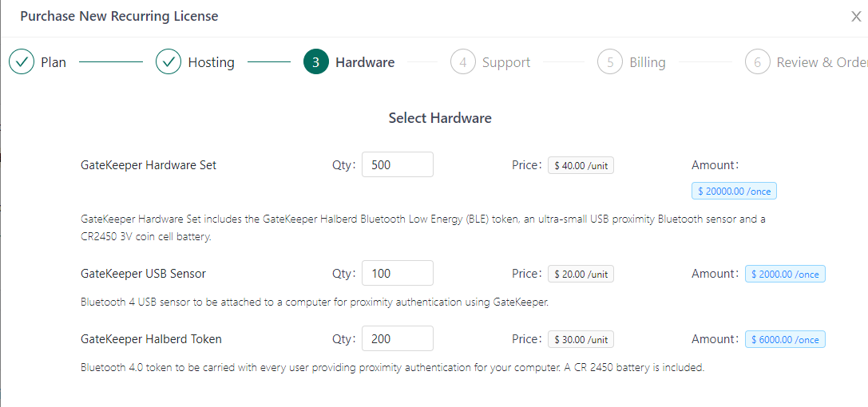
Task: Click the $20000.00 /once amount tag
Action: (x=734, y=192)
